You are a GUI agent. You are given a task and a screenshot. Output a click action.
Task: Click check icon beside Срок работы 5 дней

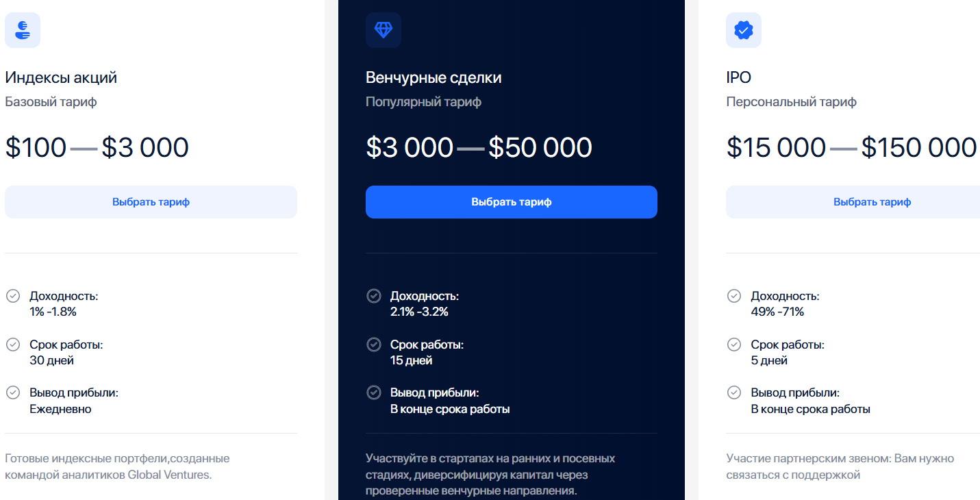click(x=734, y=345)
